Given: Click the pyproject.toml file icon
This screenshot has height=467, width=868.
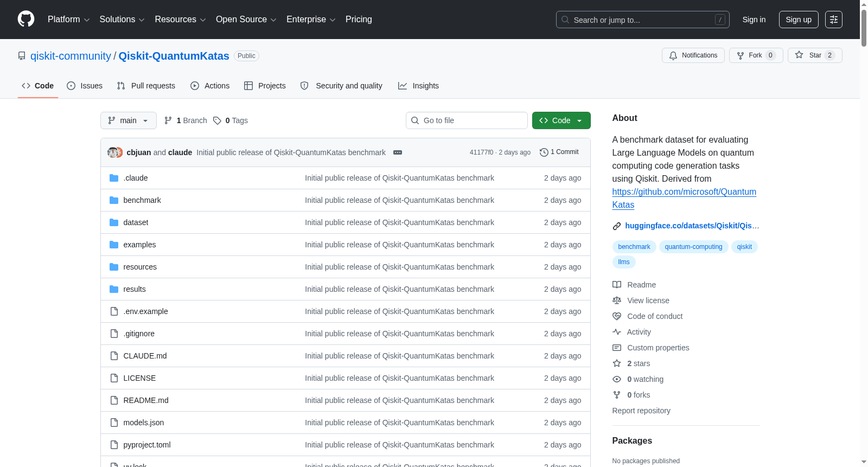Looking at the screenshot, I should (x=114, y=445).
